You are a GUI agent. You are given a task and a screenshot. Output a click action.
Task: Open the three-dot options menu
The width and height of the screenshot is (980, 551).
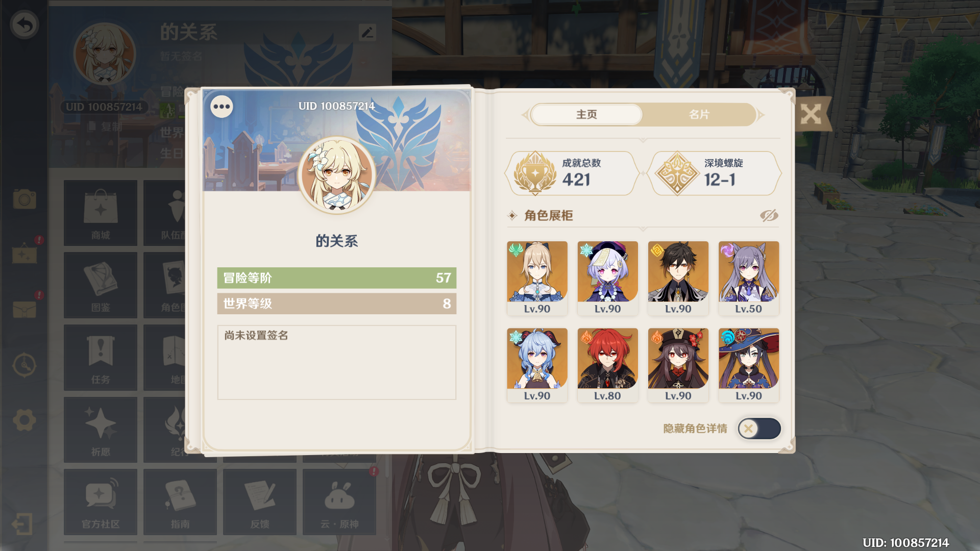222,107
